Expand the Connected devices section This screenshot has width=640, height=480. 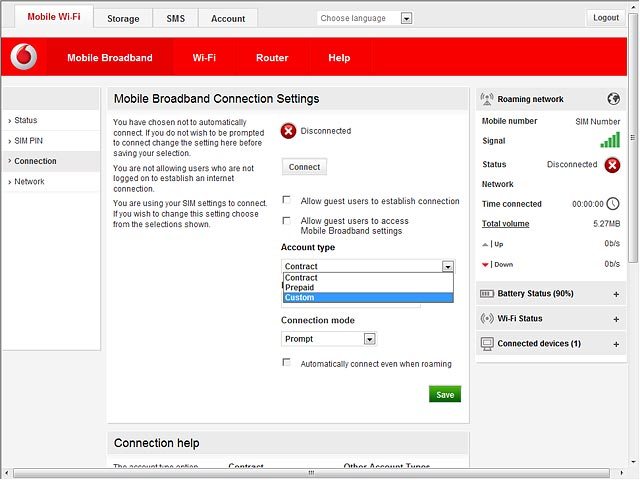click(x=616, y=344)
